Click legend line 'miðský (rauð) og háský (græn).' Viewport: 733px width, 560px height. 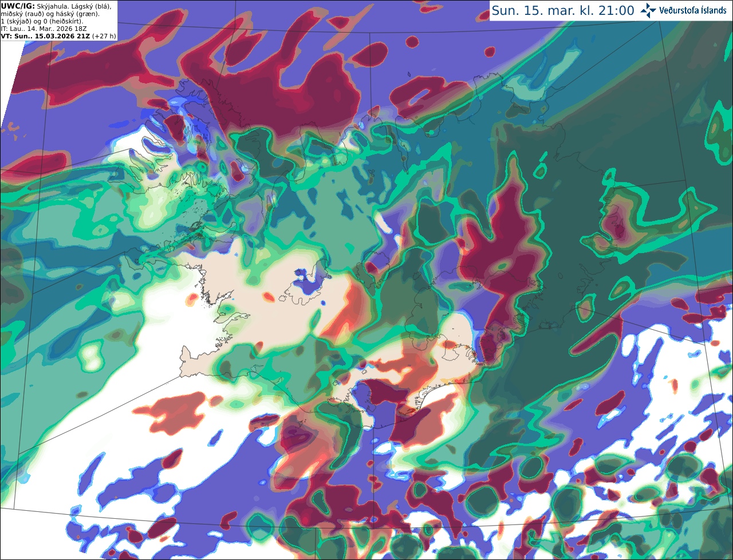click(x=49, y=14)
